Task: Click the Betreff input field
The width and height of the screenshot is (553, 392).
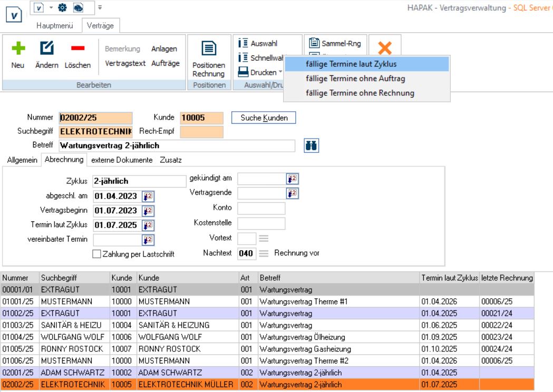Action: (x=177, y=145)
